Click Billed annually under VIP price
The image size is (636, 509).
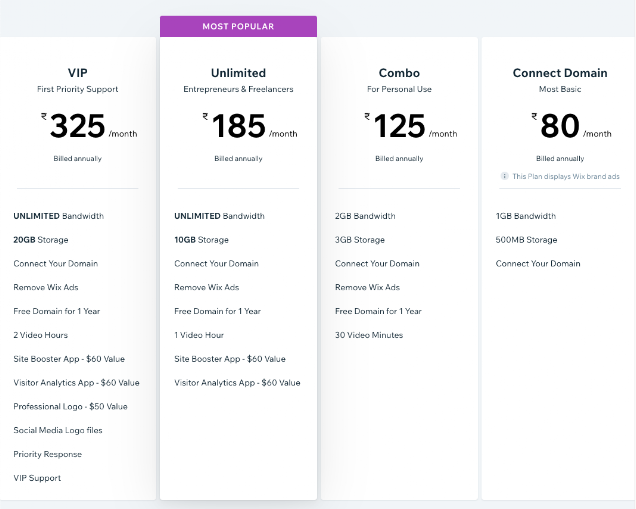pos(77,159)
